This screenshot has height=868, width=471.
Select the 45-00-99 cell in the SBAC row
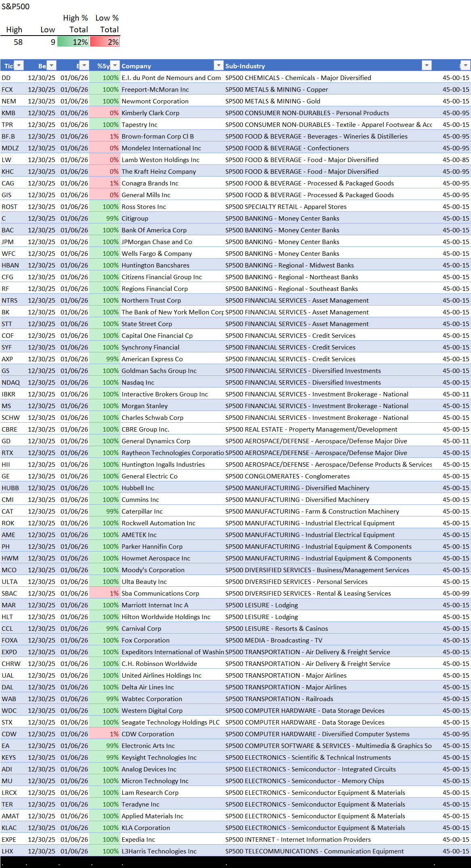tap(451, 593)
